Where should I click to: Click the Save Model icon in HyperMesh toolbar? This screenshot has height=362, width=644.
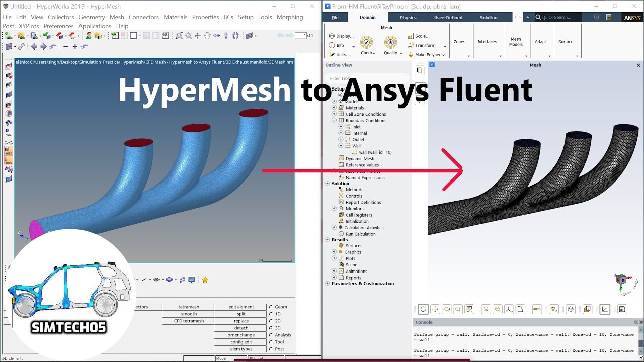pyautogui.click(x=33, y=36)
